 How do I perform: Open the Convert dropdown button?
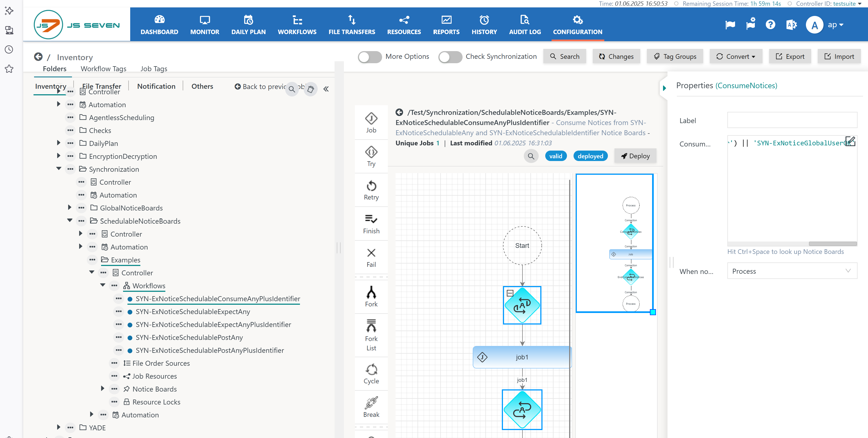tap(736, 57)
